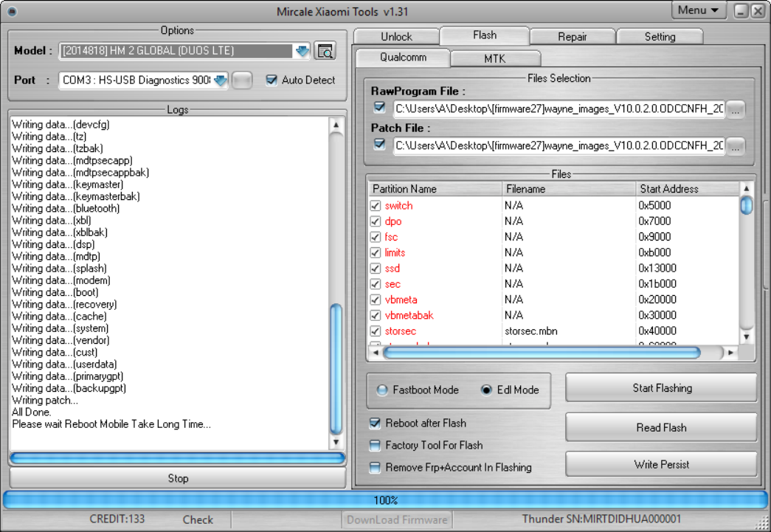Enable Factory Tool For Flash

tap(375, 445)
